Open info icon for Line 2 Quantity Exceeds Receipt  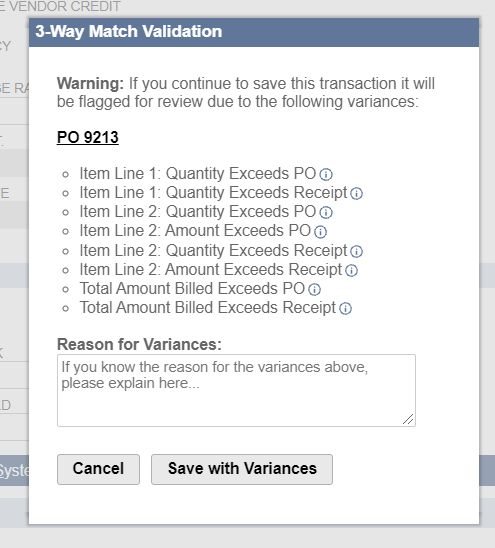point(357,252)
